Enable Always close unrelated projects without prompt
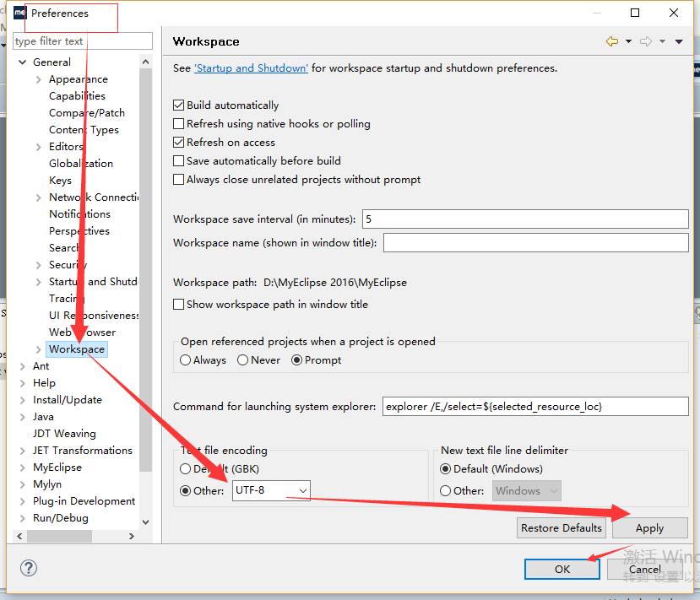The width and height of the screenshot is (700, 600). click(178, 180)
